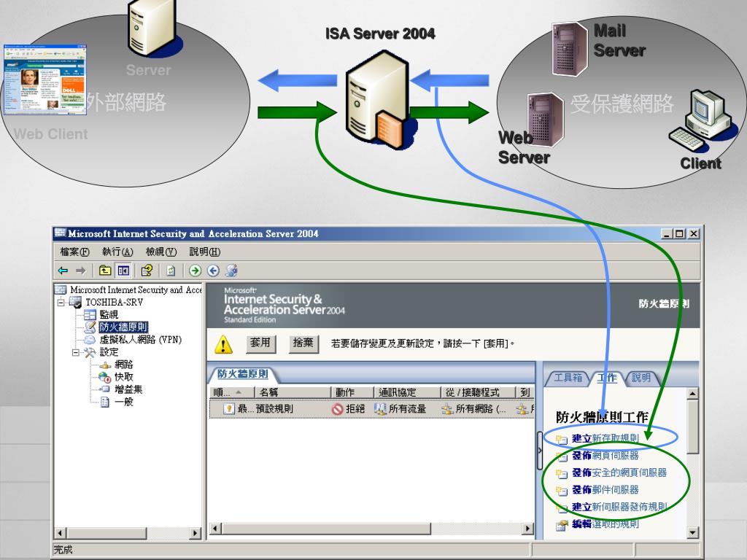Switch to the 工作 tab
This screenshot has width=747, height=560.
607,378
